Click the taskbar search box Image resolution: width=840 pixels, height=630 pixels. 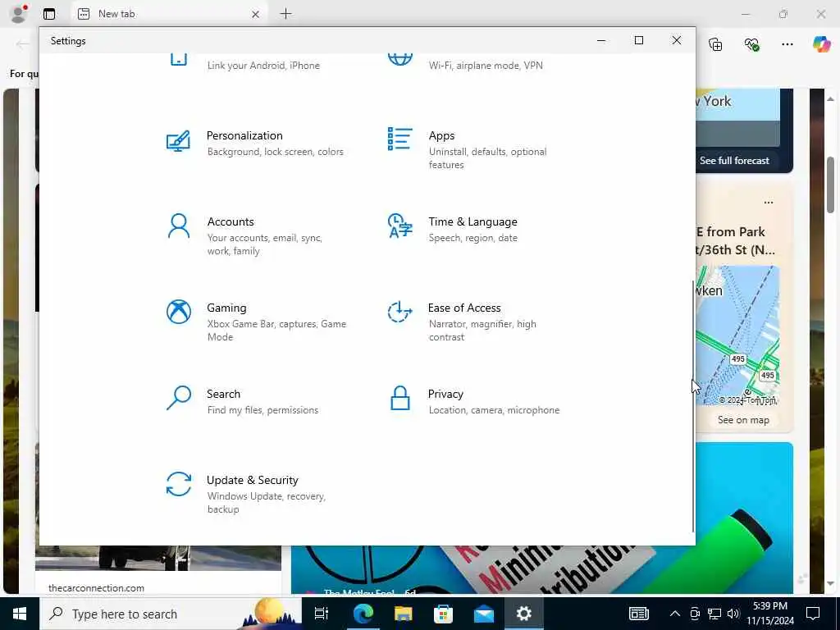tap(171, 614)
